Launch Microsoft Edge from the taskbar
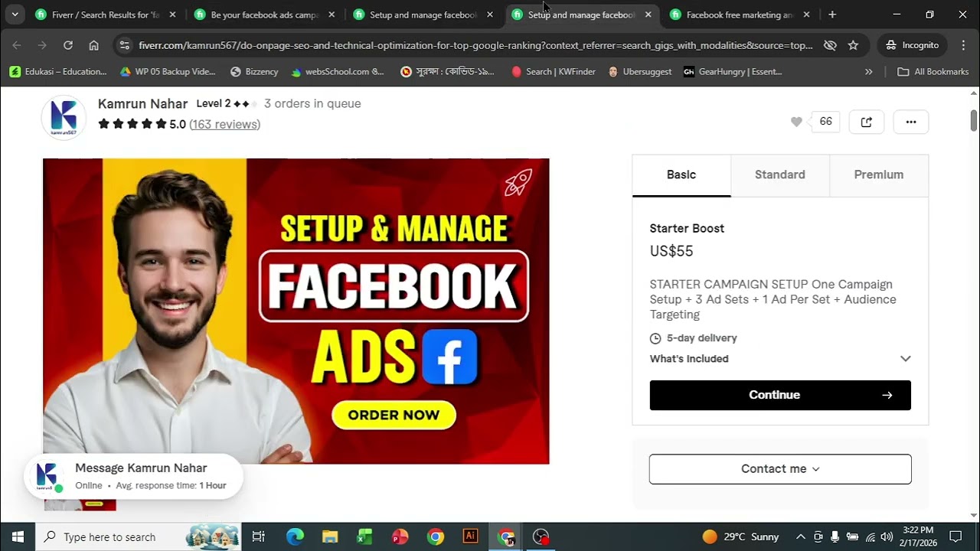980x551 pixels. [295, 536]
